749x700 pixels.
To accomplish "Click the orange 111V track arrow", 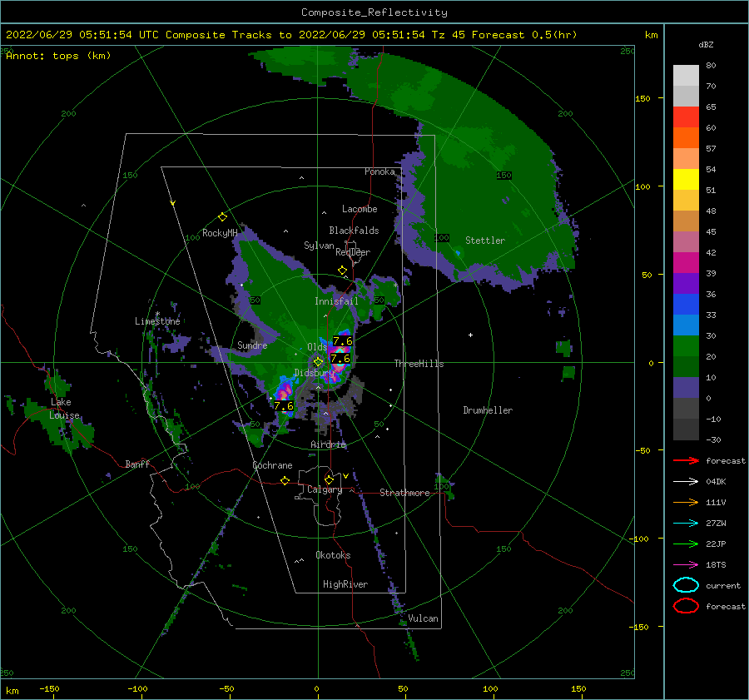I will [686, 502].
